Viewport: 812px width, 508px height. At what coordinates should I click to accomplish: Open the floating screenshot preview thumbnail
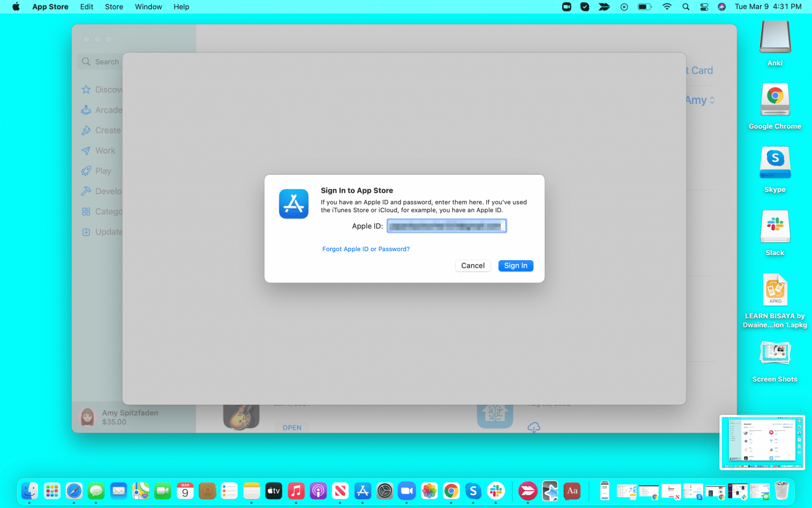tap(762, 442)
